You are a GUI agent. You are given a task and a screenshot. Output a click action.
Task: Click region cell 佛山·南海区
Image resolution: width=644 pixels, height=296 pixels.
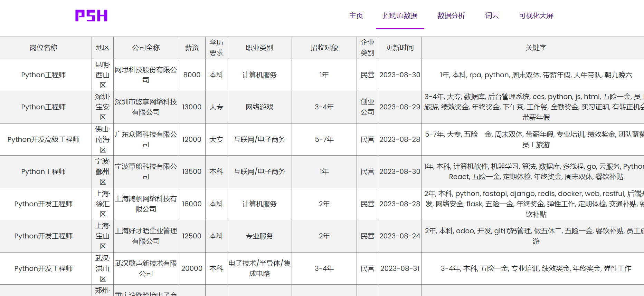coord(103,139)
